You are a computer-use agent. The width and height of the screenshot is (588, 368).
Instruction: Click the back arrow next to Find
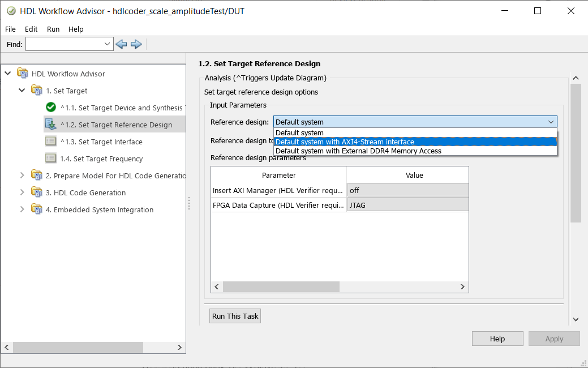pos(121,44)
